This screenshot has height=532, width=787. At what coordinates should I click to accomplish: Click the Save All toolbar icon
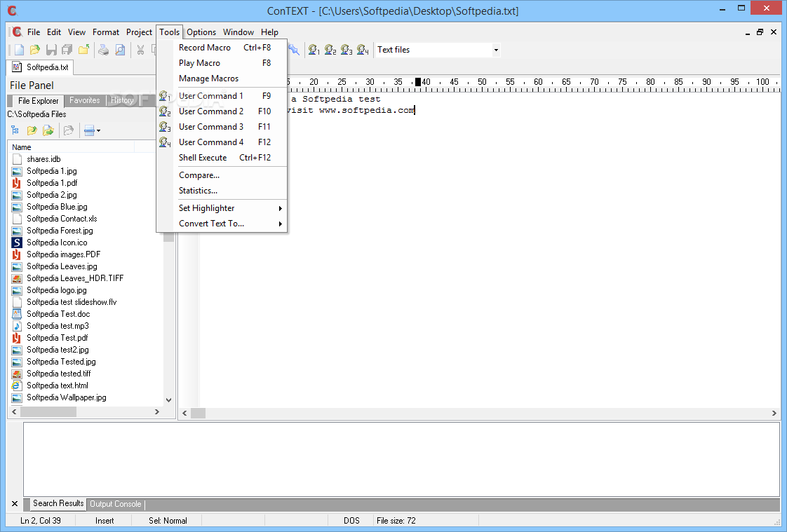pos(67,50)
